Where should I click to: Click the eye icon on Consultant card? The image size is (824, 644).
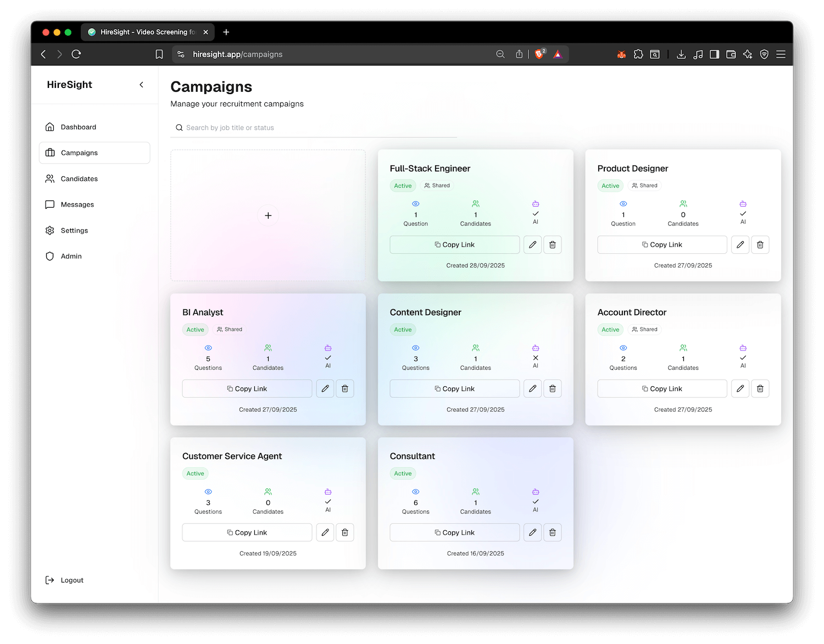(x=415, y=492)
